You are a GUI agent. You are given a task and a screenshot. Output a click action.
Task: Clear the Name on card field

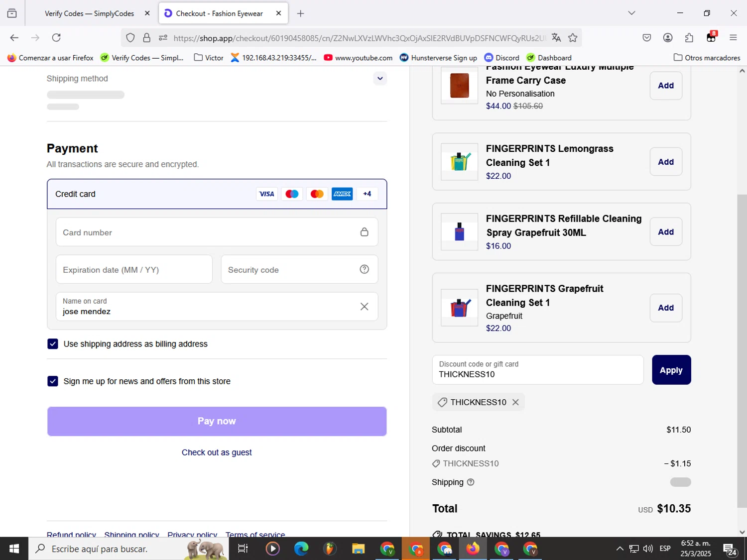pos(365,307)
